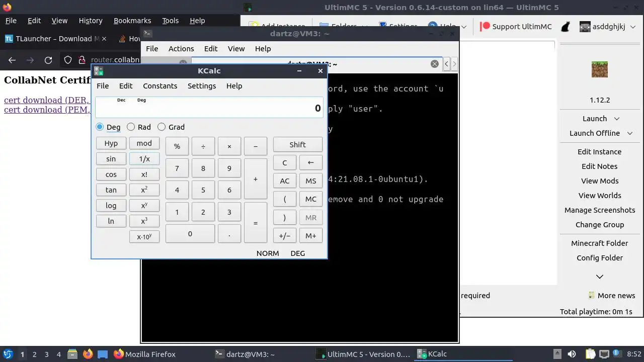Click the newspaper icon next to More news

coord(592,296)
